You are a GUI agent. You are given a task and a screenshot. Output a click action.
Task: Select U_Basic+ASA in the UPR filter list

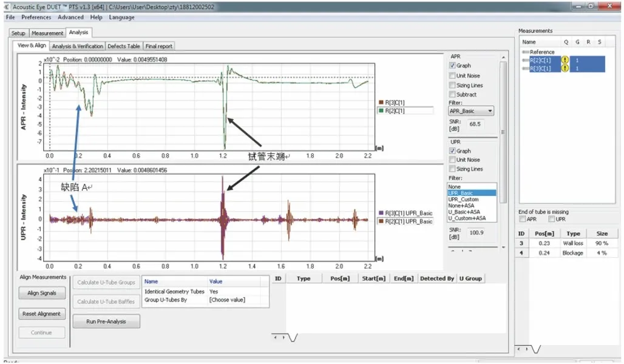pos(463,212)
